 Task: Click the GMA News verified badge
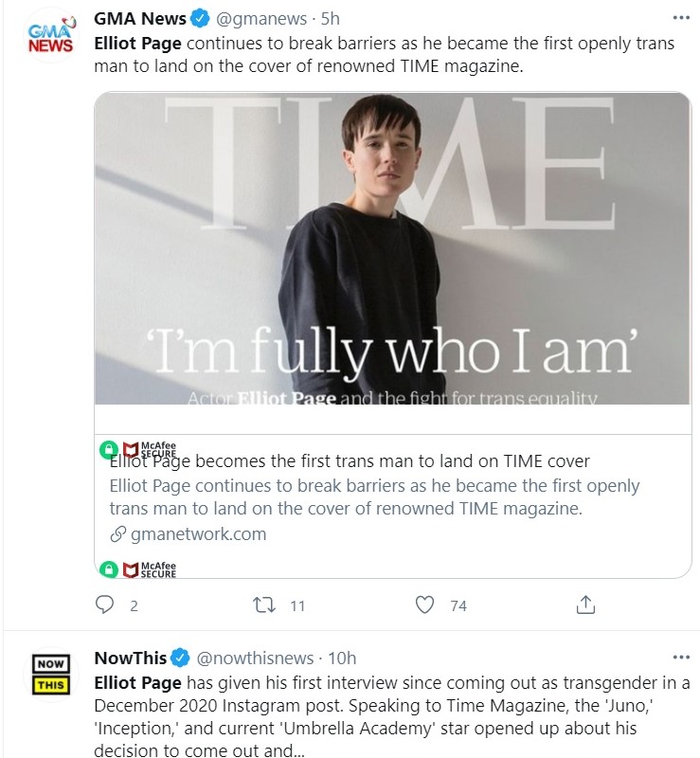pos(200,18)
